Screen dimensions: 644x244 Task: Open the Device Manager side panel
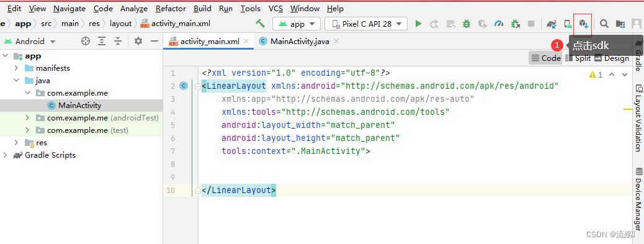click(638, 199)
